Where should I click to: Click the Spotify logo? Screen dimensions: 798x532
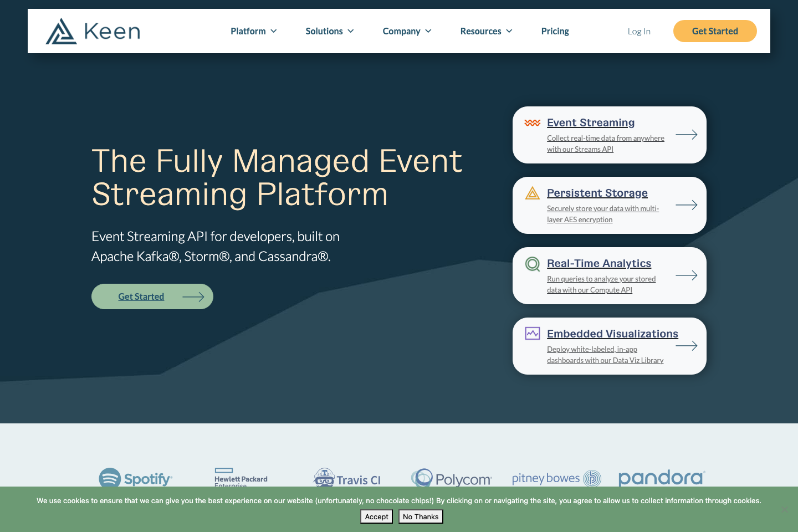pos(135,478)
